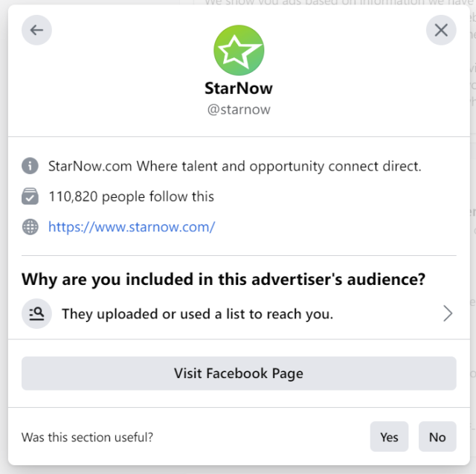Click the StarNow.com tagline description
Screen dimensions: 476x474
coord(235,166)
